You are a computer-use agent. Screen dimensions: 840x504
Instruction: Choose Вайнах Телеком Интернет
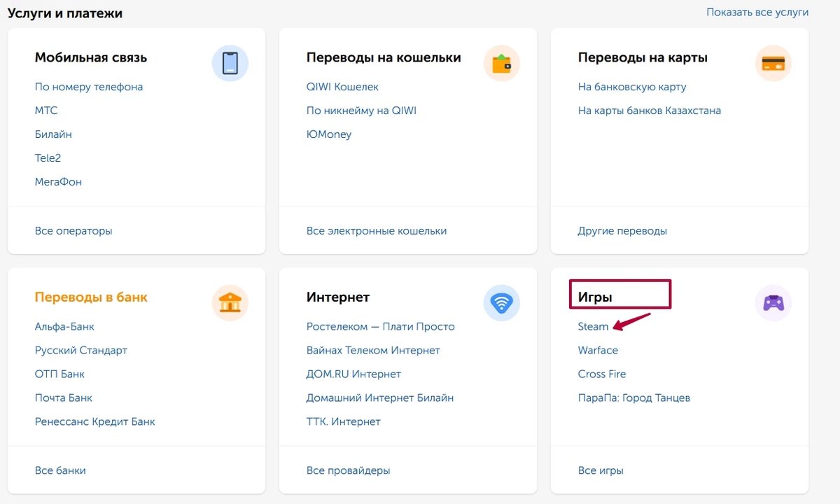[373, 350]
